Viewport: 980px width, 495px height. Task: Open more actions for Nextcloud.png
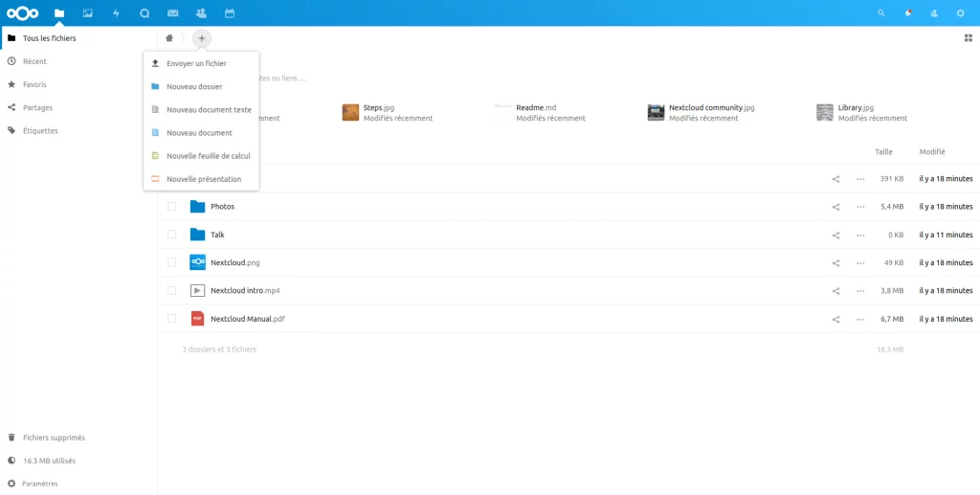tap(860, 263)
